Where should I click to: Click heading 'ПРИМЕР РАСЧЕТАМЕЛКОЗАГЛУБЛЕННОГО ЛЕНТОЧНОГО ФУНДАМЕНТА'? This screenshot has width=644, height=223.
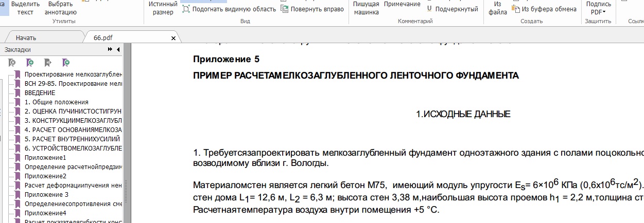click(x=356, y=76)
